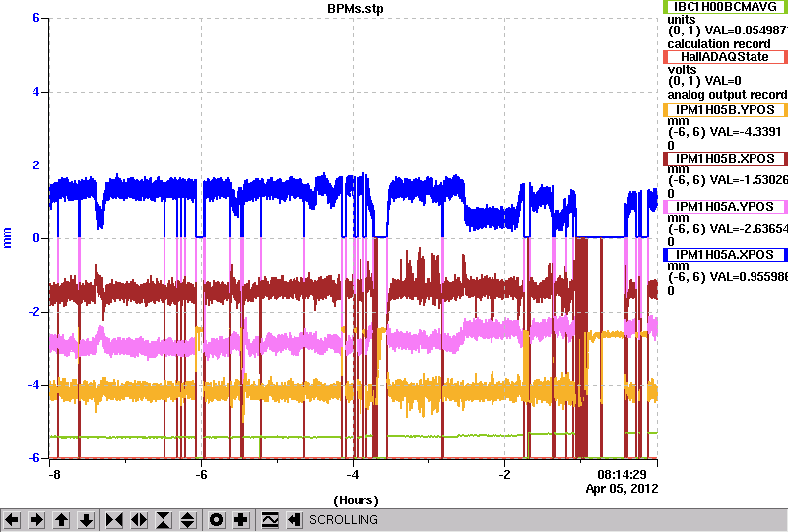Click the 08:14:29 timestamp on the axis
This screenshot has height=532, width=788.
click(622, 475)
